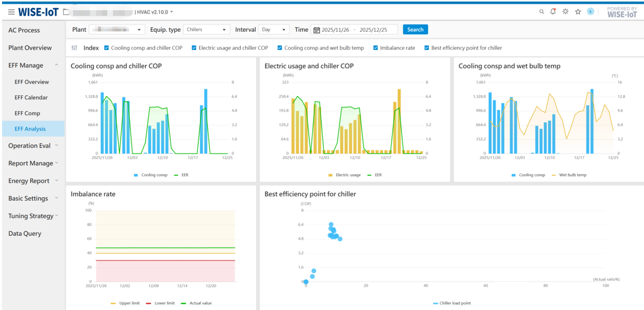Viewport: 644px width, 310px height.
Task: Click the favorites star icon
Action: click(x=578, y=12)
